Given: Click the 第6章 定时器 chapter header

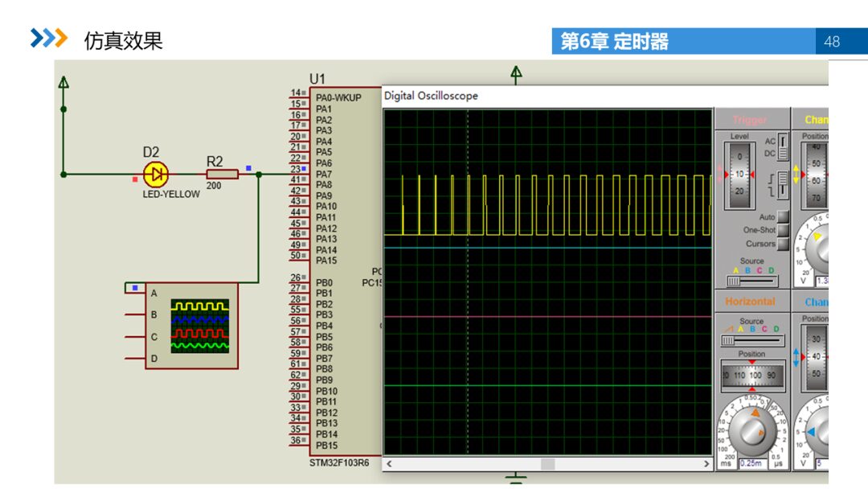Looking at the screenshot, I should coord(615,42).
